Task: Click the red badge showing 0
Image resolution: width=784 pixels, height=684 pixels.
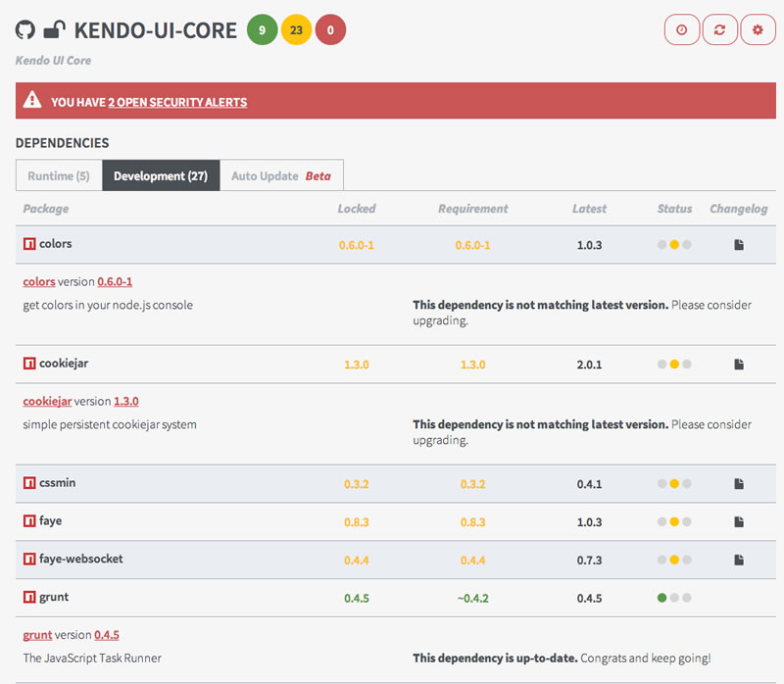Action: click(330, 30)
